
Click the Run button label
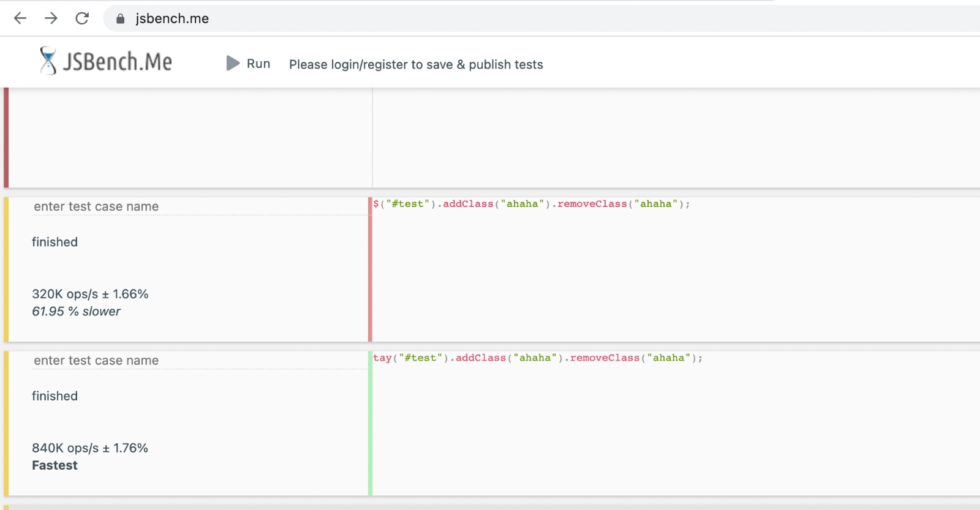point(258,64)
